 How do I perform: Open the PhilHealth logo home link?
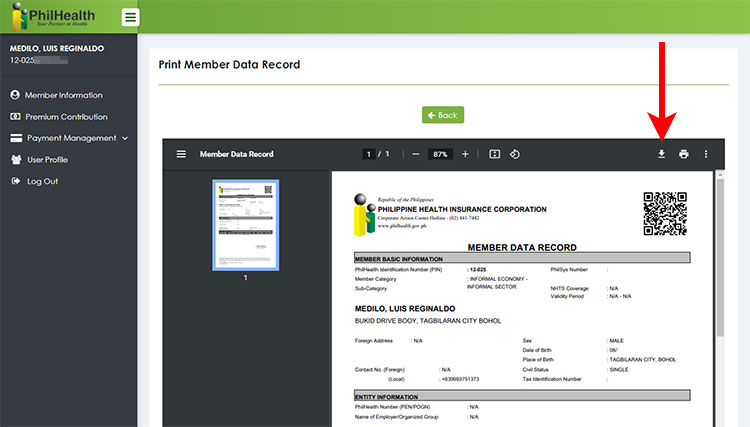54,17
